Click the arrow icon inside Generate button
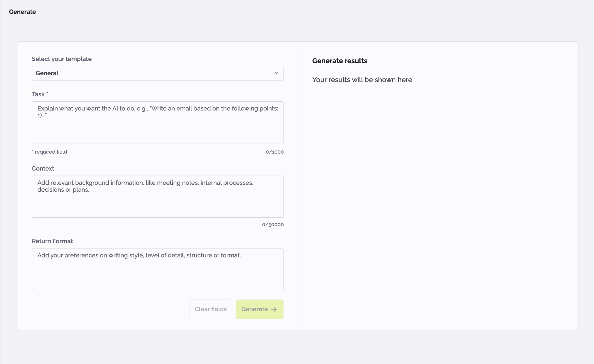The height and width of the screenshot is (364, 594). 274,309
